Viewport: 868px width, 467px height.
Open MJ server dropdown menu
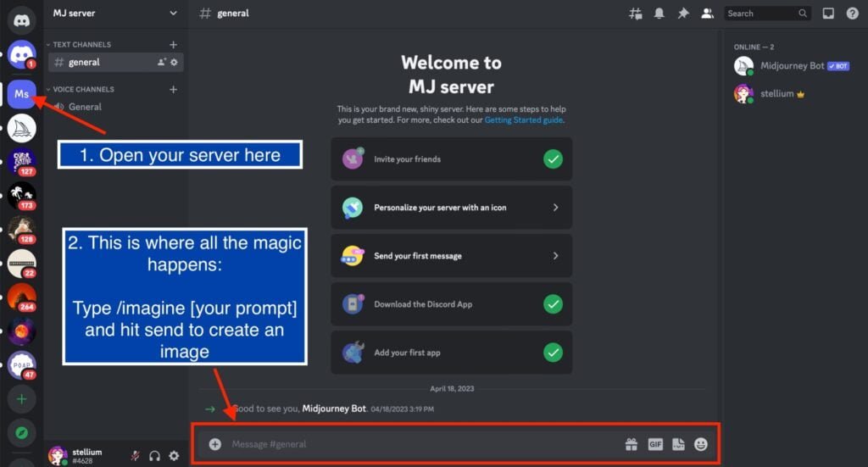coord(173,13)
